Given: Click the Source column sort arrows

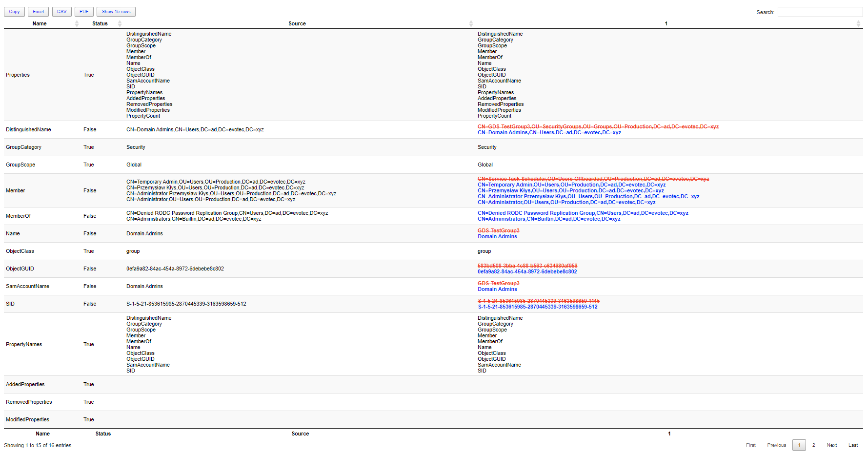Looking at the screenshot, I should (470, 23).
